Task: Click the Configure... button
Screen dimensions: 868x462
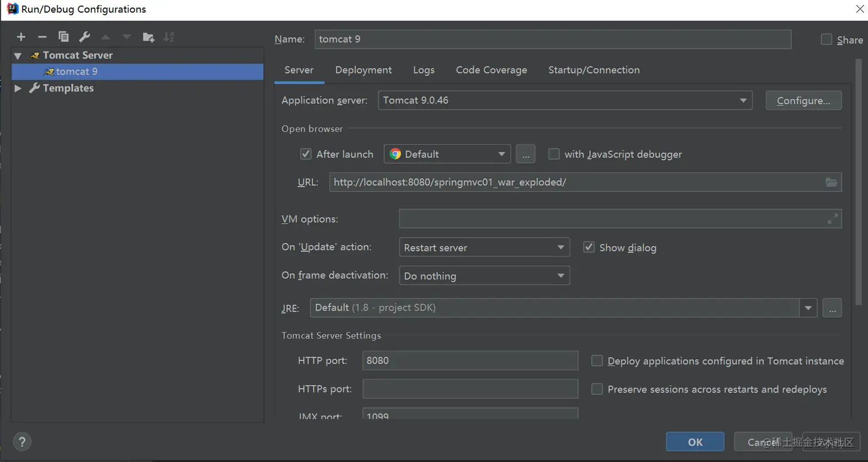Action: (x=803, y=100)
